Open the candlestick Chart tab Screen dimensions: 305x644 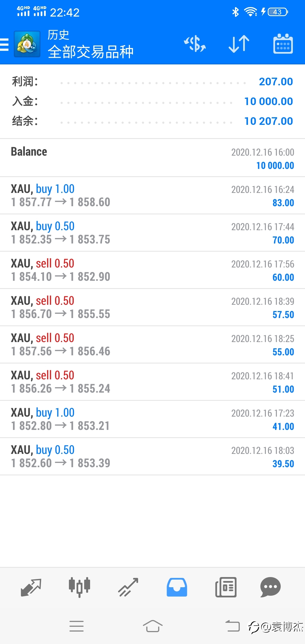point(79,587)
